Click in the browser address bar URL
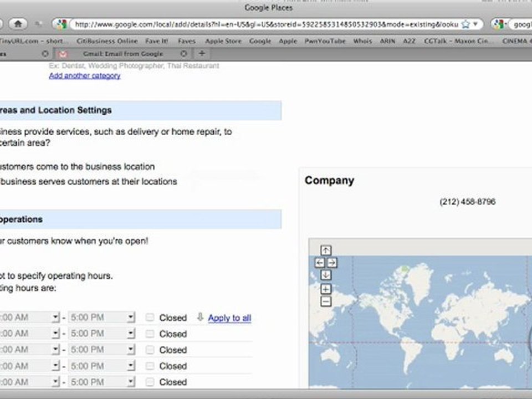The image size is (532, 399). [x=267, y=24]
